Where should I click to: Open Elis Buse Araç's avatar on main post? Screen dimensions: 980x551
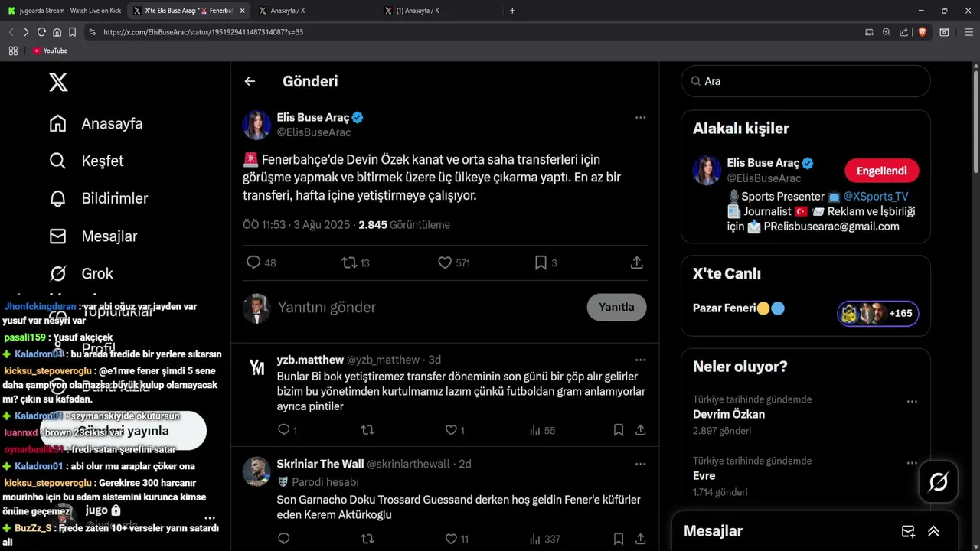coord(256,125)
